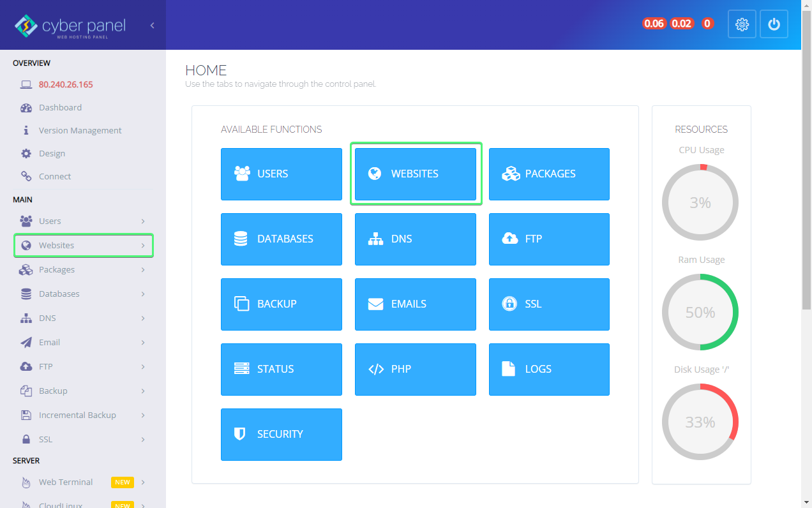Open Dashboard in the sidebar
Screen dimensions: 812x508
(x=60, y=108)
